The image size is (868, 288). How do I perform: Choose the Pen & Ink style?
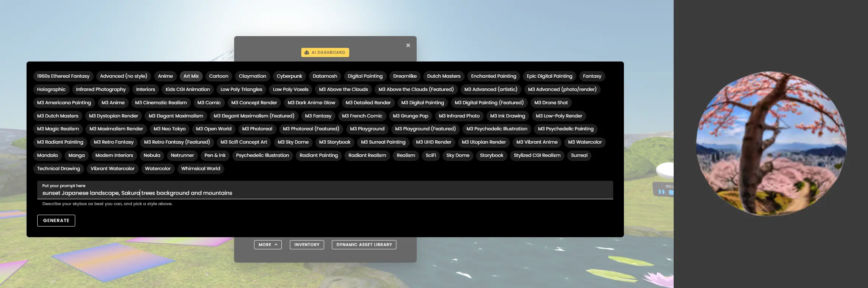point(215,155)
